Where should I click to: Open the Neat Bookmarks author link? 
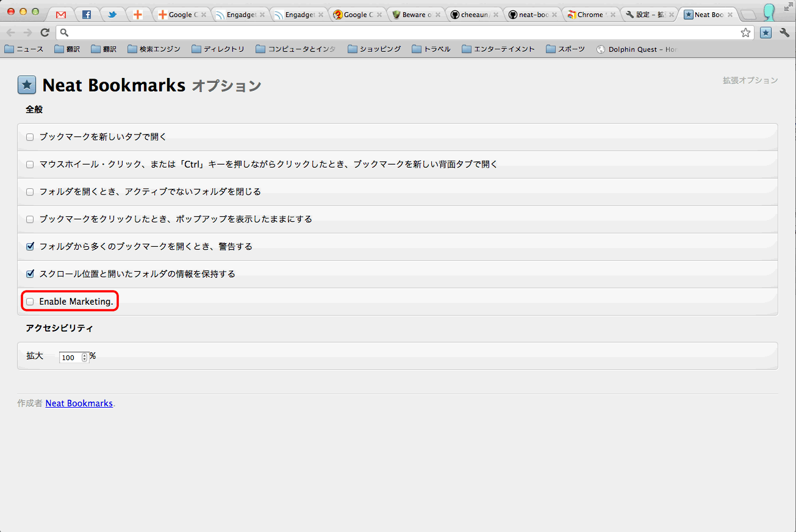(79, 403)
